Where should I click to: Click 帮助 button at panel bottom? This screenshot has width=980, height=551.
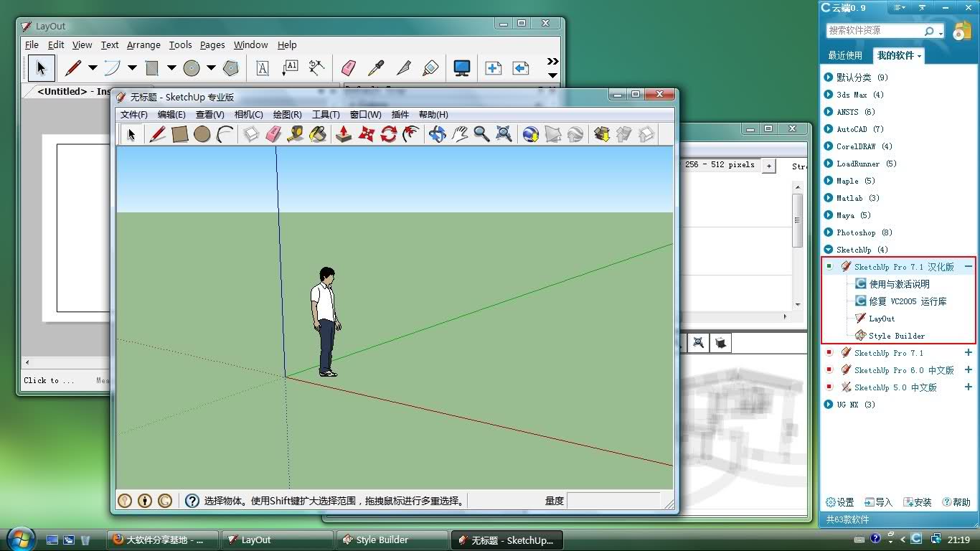[x=956, y=502]
